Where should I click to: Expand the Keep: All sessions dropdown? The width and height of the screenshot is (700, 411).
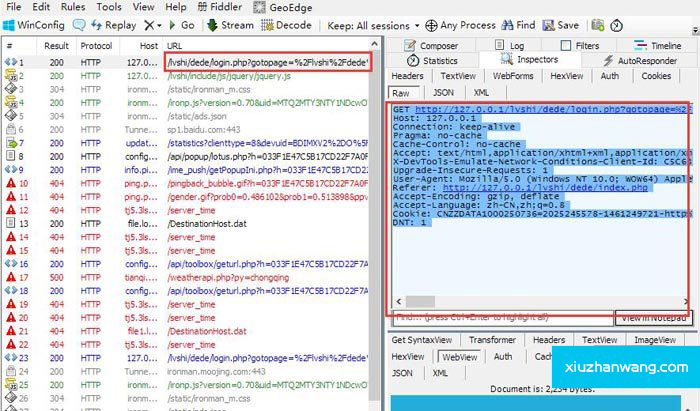pyautogui.click(x=369, y=25)
